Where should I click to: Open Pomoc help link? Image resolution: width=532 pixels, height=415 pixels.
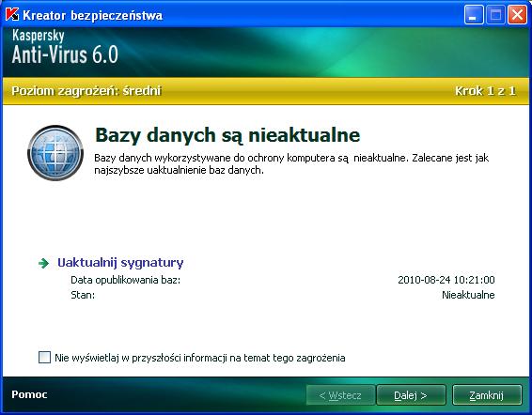29,394
